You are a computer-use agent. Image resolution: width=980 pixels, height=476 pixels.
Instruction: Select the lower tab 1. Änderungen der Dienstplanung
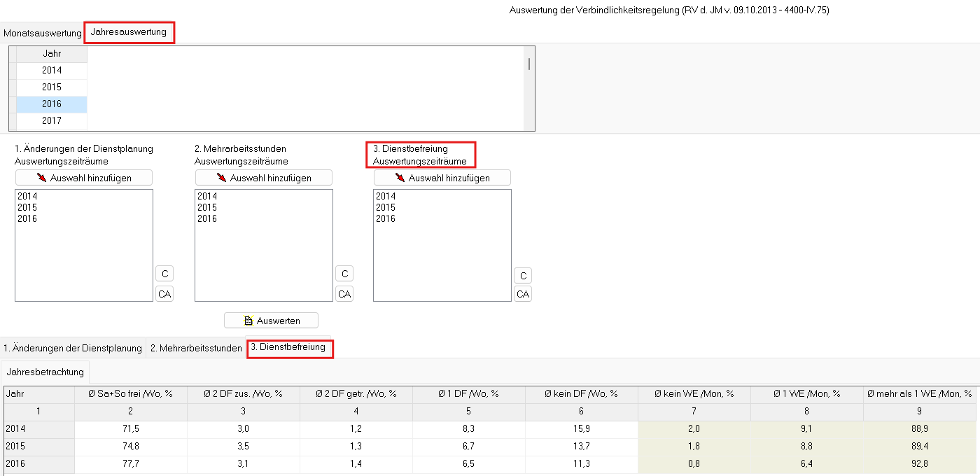(x=73, y=348)
